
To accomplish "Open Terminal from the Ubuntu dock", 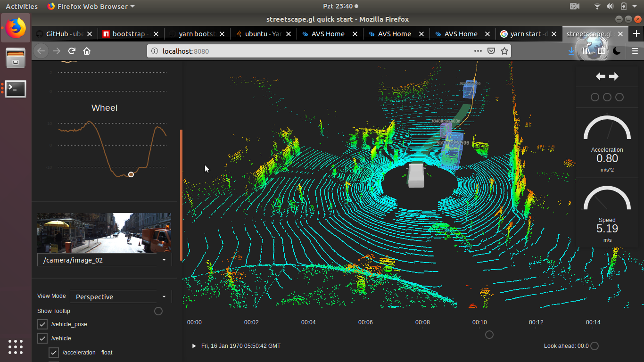I will coord(16,89).
